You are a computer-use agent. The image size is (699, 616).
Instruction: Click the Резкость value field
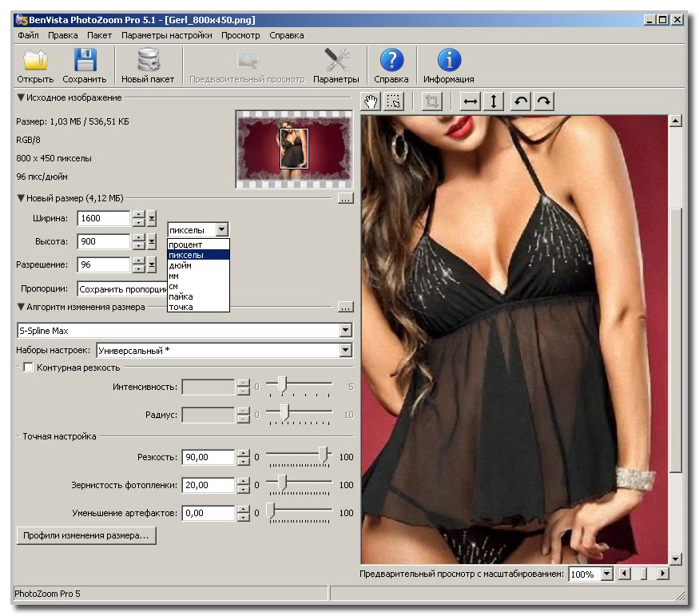209,457
